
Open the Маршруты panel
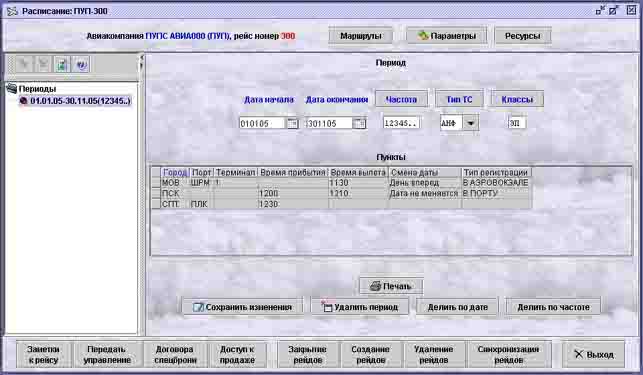click(x=360, y=36)
